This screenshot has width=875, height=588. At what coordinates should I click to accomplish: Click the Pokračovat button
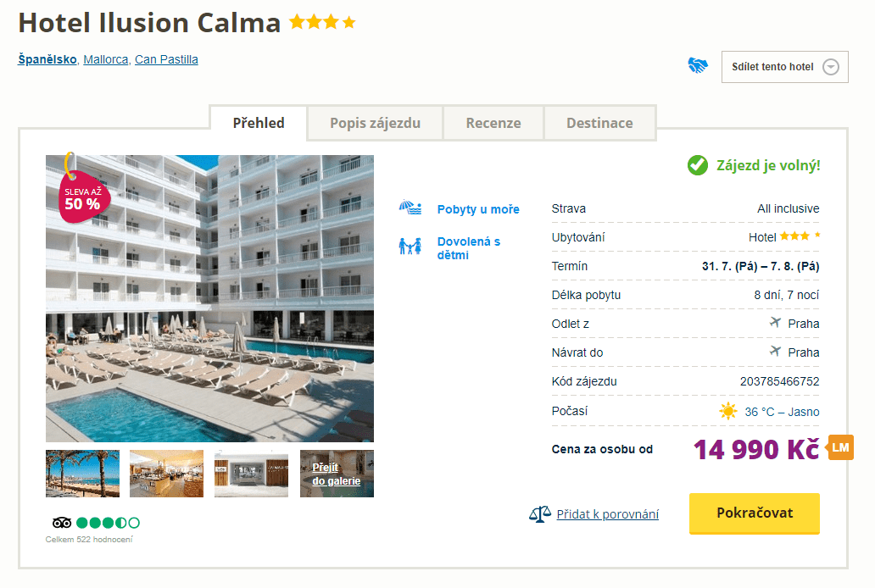[x=753, y=513]
